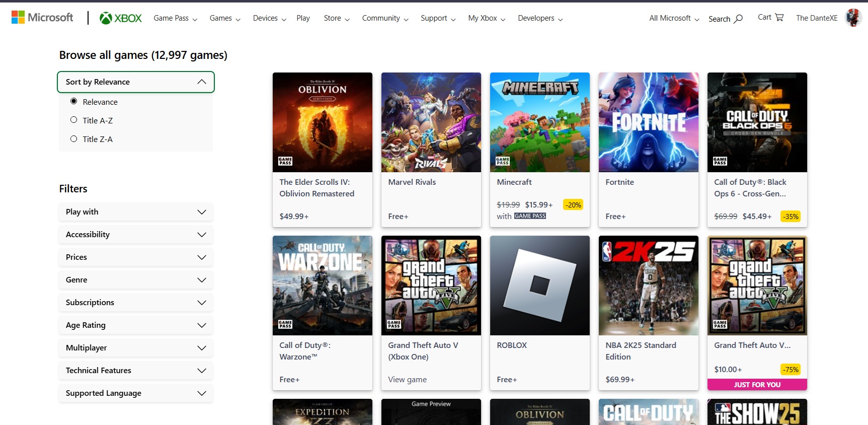Expand the Genre filter
The width and height of the screenshot is (868, 425).
pos(136,280)
